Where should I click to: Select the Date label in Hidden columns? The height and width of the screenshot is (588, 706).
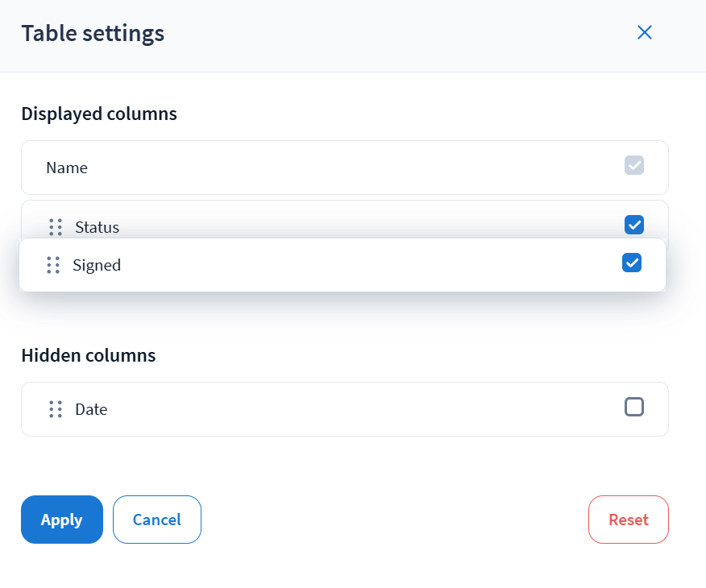[x=91, y=409]
